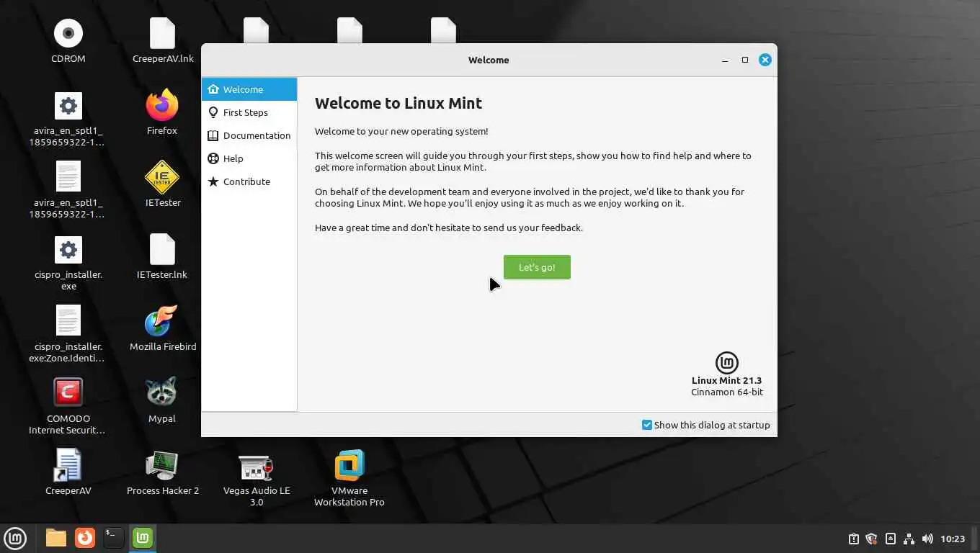Image resolution: width=980 pixels, height=553 pixels.
Task: Click the Cinnamon 64-bit edition text
Action: point(726,392)
